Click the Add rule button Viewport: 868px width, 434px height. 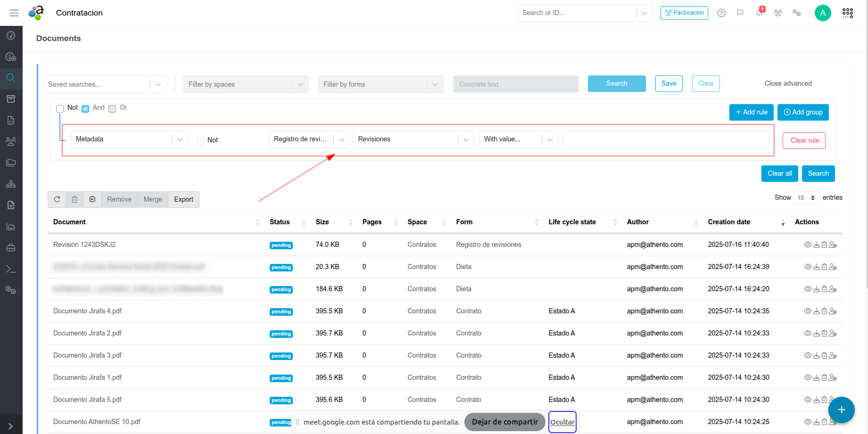pyautogui.click(x=751, y=112)
